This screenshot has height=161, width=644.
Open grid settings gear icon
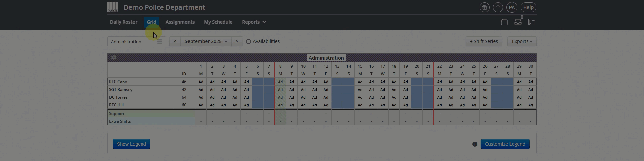tap(114, 57)
